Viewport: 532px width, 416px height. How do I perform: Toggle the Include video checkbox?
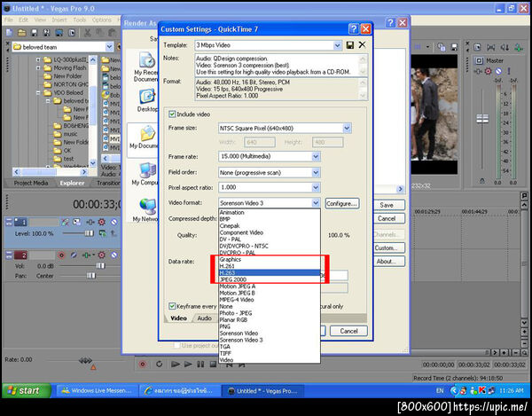[x=172, y=114]
